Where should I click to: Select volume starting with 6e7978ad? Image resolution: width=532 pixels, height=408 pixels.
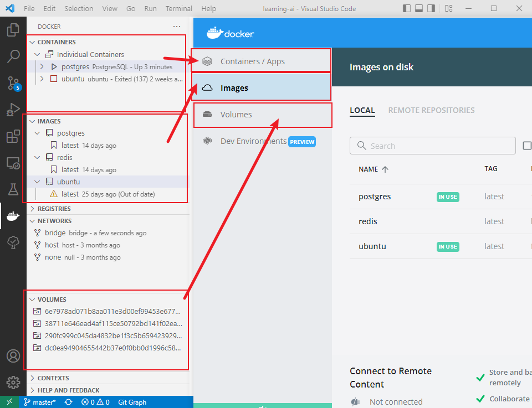pyautogui.click(x=107, y=311)
